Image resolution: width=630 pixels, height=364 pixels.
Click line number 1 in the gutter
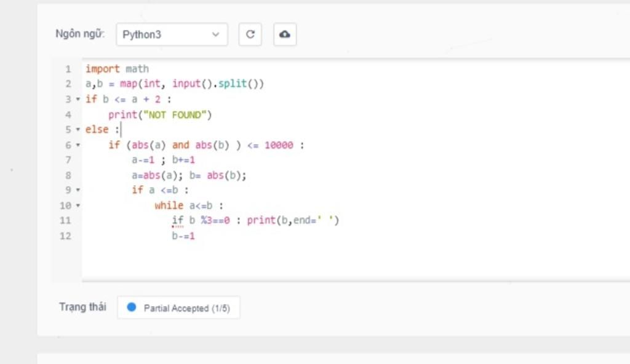coord(68,69)
